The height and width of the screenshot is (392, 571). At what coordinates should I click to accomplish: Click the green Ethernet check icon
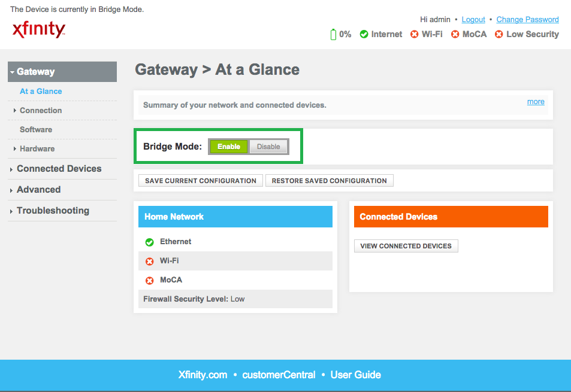(x=149, y=242)
